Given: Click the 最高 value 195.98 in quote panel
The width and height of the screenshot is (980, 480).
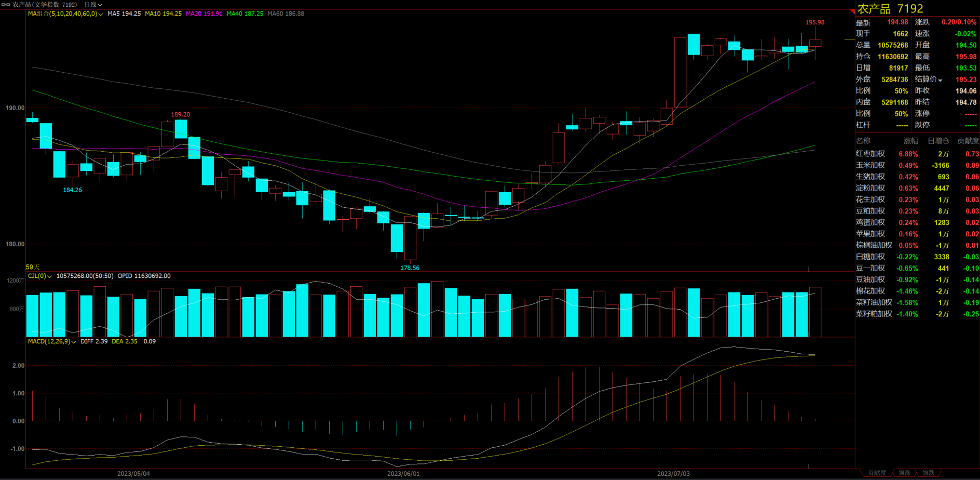Looking at the screenshot, I should tap(966, 57).
